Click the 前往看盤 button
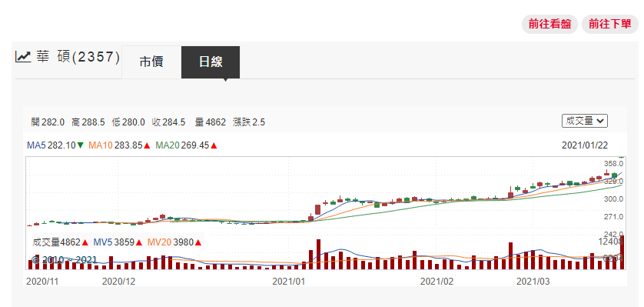 point(549,25)
